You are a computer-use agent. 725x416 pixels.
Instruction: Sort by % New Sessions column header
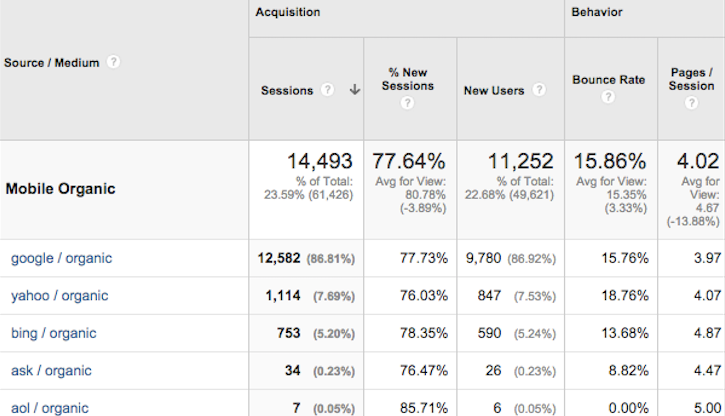pyautogui.click(x=407, y=79)
